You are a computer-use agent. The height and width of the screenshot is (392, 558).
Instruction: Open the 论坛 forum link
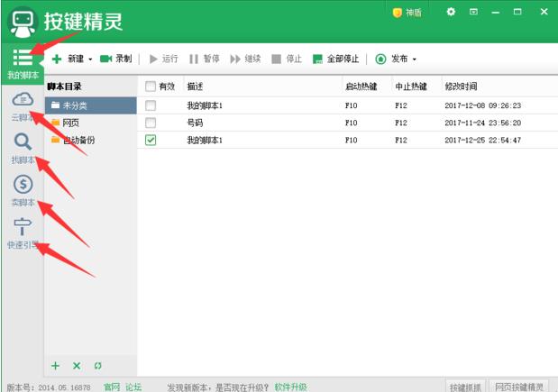(133, 387)
